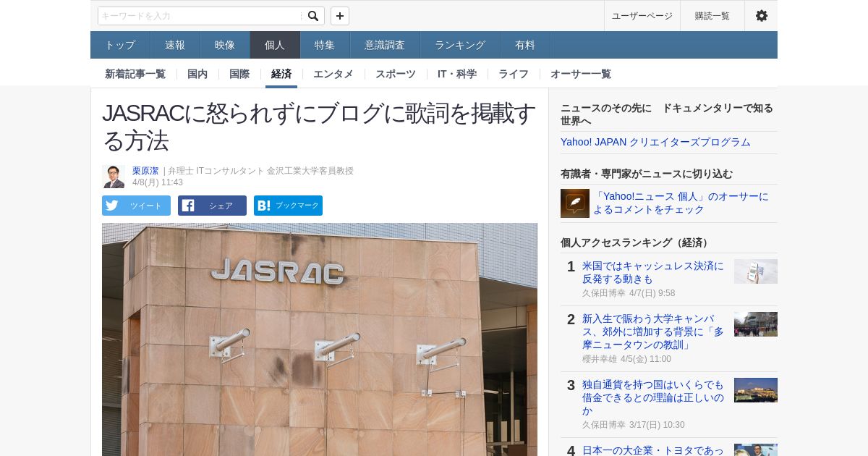
Task: Share the article on Facebook
Action: (212, 206)
